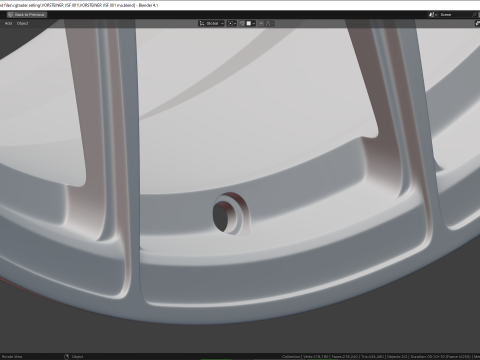This screenshot has width=480, height=360.
Task: Click the valve stem hole on the wheel
Action: click(x=221, y=217)
